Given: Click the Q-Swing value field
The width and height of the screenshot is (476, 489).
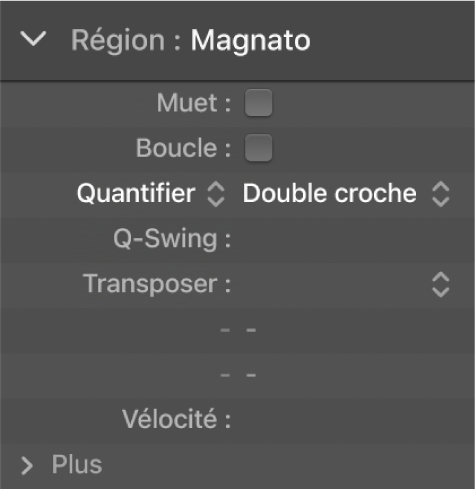Looking at the screenshot, I should coord(347,239).
